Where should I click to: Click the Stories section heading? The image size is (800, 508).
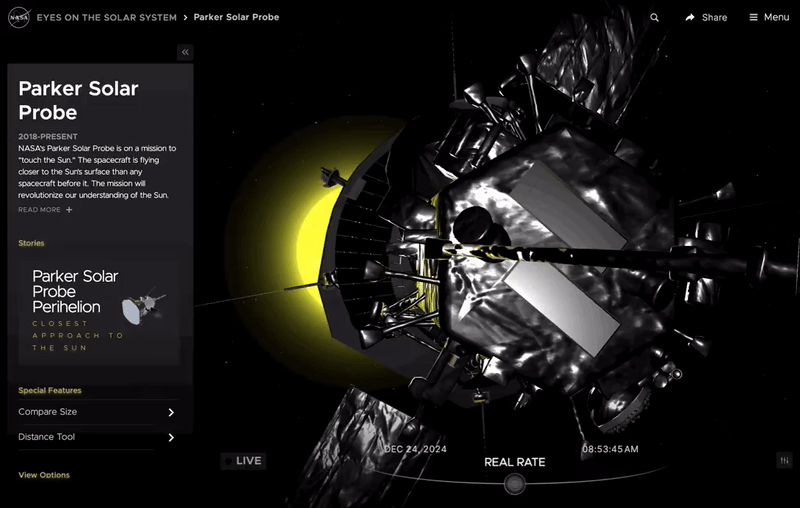[x=31, y=243]
